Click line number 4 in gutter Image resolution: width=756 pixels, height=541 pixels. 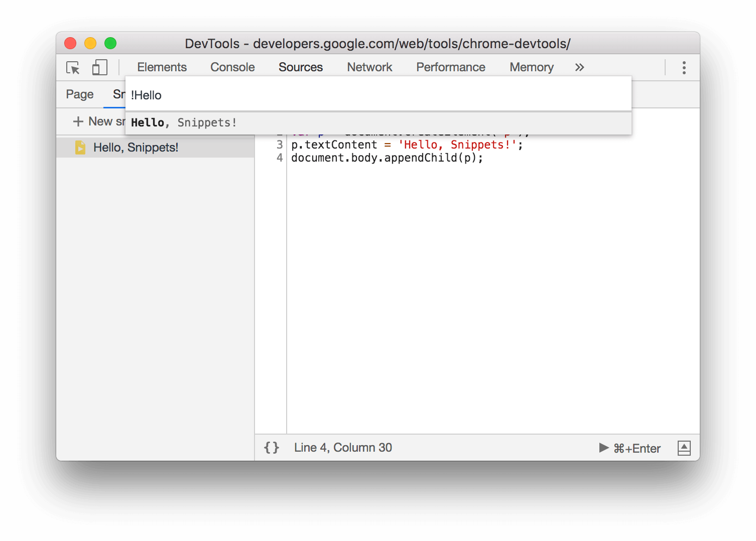(280, 158)
